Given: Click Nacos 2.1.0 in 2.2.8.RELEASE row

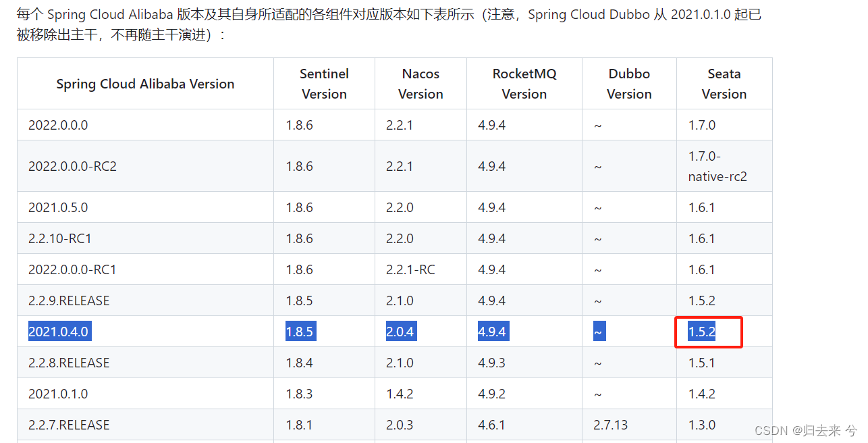Looking at the screenshot, I should point(400,363).
